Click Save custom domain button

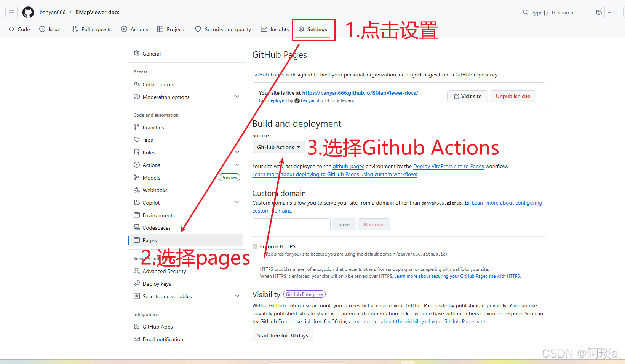coord(344,224)
